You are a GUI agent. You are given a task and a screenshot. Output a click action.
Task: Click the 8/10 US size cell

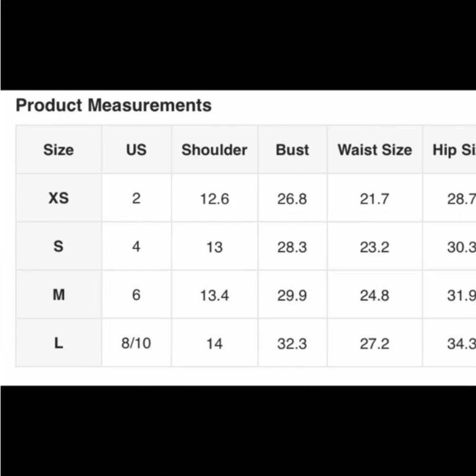[x=136, y=343]
